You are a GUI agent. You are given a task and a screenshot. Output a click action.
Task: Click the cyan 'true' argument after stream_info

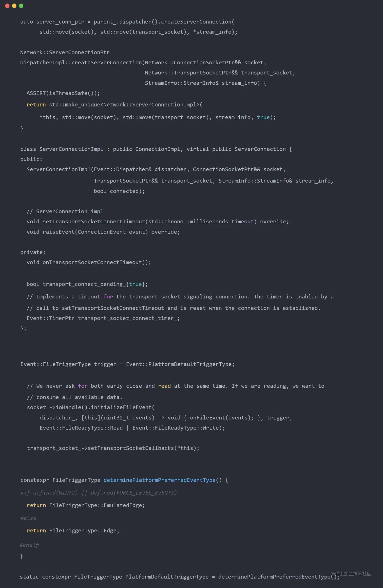click(263, 117)
